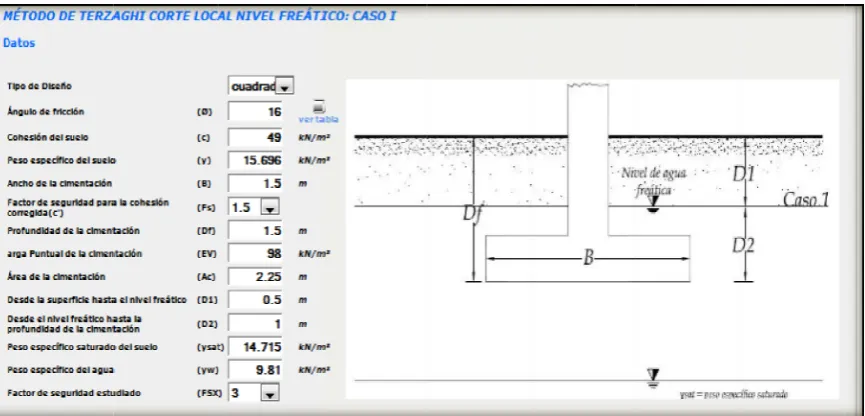The image size is (865, 416).
Task: Select the Cohesión del suelo value field
Action: point(255,137)
